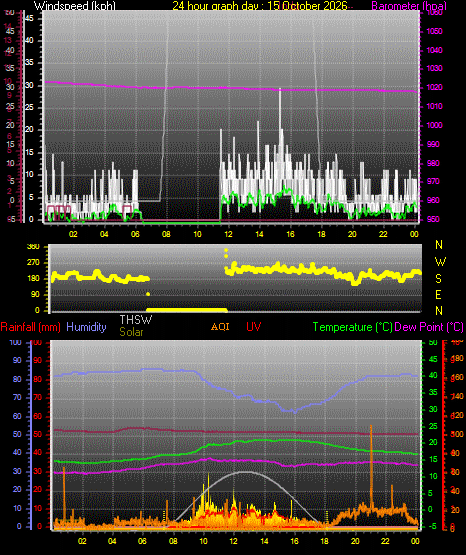Viewport: 466px width, 555px height.
Task: Click the magenta barometer line in wind chart
Action: (232, 88)
